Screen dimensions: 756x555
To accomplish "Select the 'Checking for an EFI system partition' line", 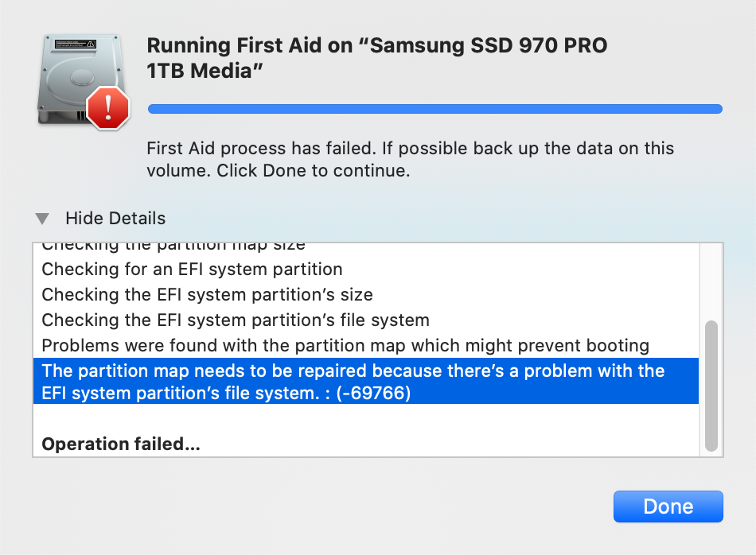I will click(x=192, y=270).
